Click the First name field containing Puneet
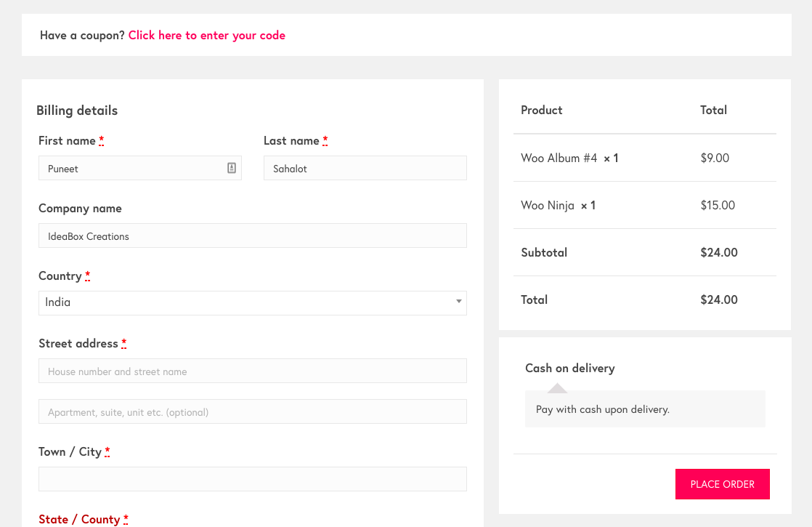This screenshot has width=812, height=527. (140, 168)
